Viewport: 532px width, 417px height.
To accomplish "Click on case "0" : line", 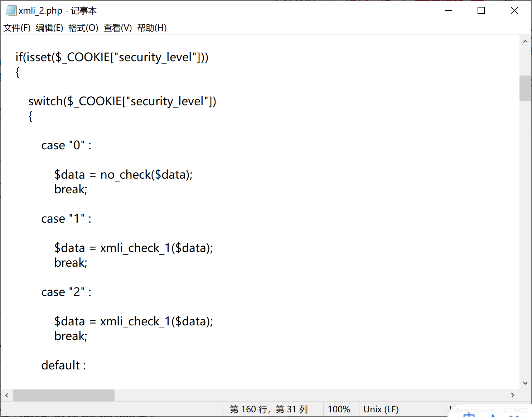I will coord(66,145).
